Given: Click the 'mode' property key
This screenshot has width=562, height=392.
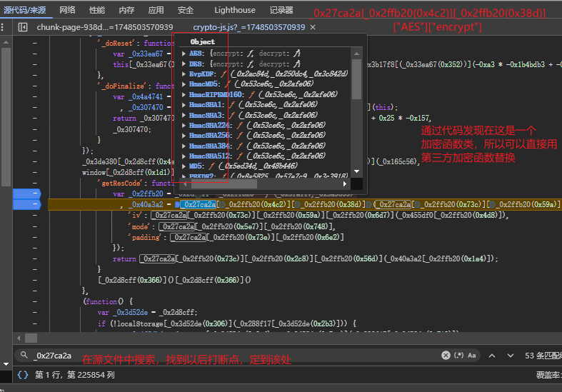Looking at the screenshot, I should click(x=139, y=226).
